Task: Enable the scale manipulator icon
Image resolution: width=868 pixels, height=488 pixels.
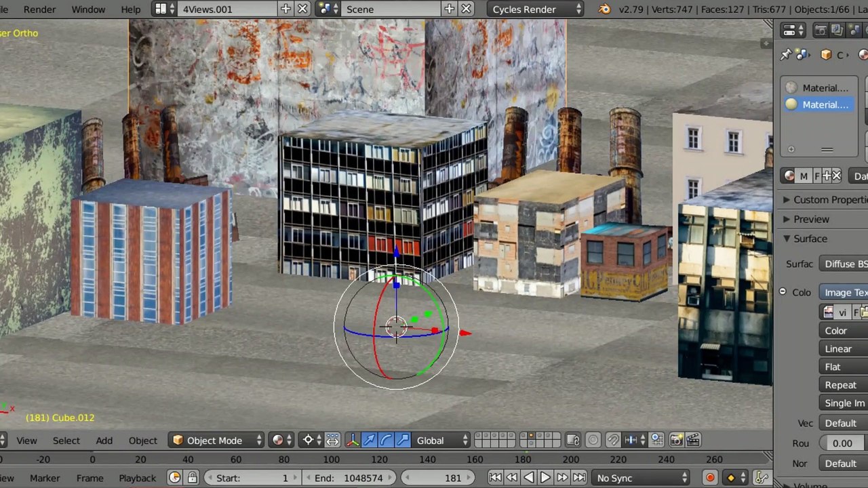Action: (x=402, y=441)
